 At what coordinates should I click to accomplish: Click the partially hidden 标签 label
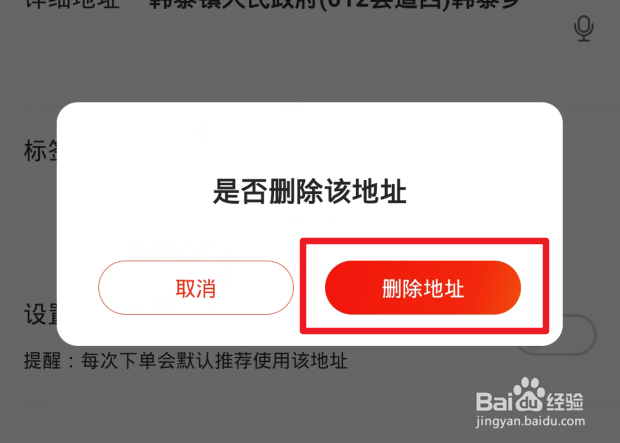tap(40, 151)
